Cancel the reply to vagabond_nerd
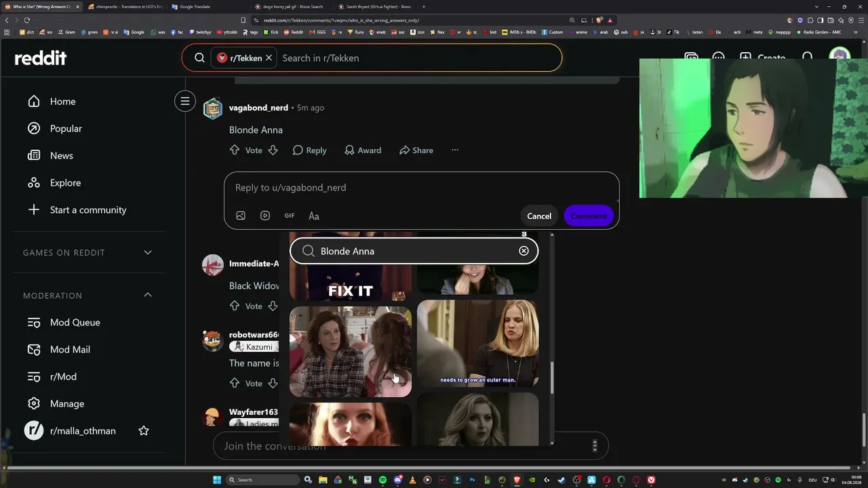The height and width of the screenshot is (488, 868). (539, 216)
